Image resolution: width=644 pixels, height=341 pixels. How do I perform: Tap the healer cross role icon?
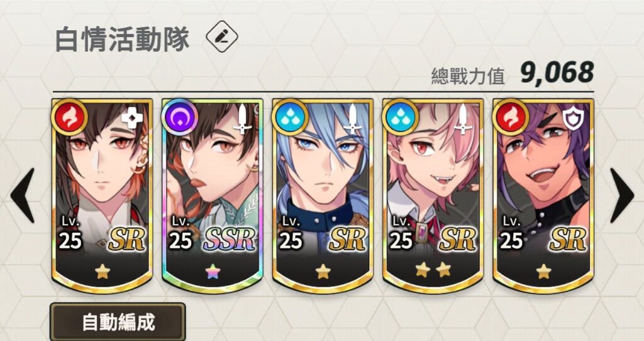pyautogui.click(x=132, y=118)
